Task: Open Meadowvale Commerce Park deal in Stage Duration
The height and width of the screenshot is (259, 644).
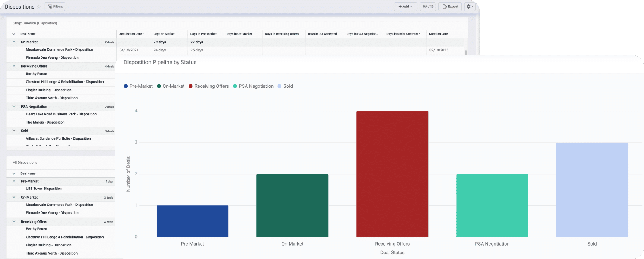Action: (60, 49)
